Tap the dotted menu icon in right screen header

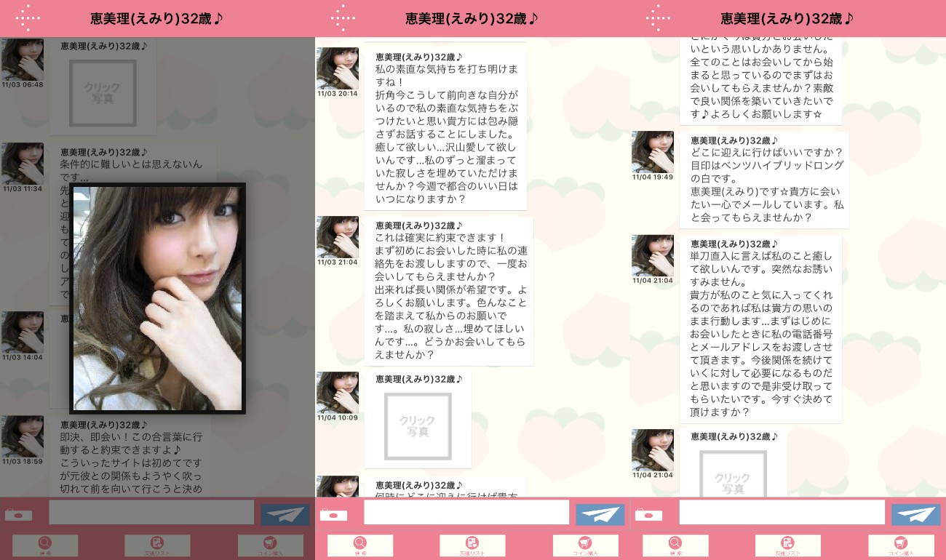click(659, 18)
